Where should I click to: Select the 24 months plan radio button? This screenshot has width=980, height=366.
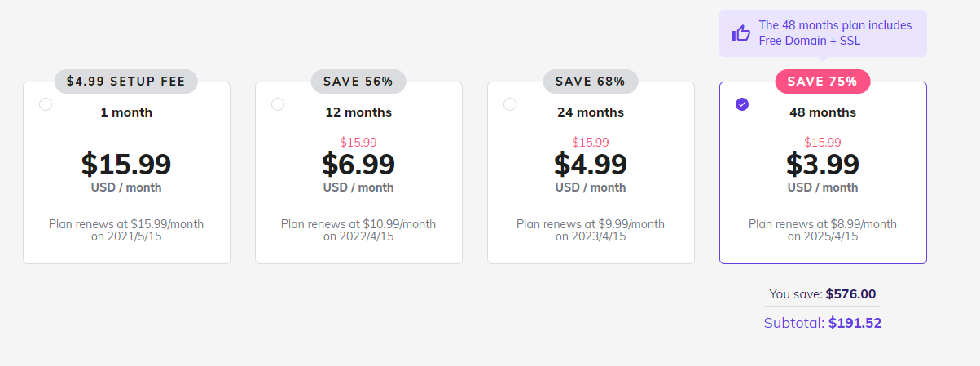[x=510, y=104]
